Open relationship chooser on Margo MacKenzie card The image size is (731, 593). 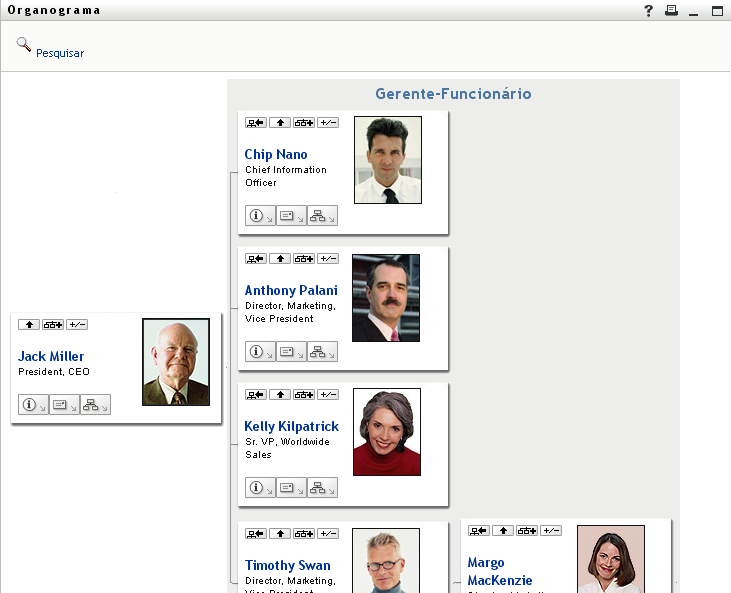(527, 531)
